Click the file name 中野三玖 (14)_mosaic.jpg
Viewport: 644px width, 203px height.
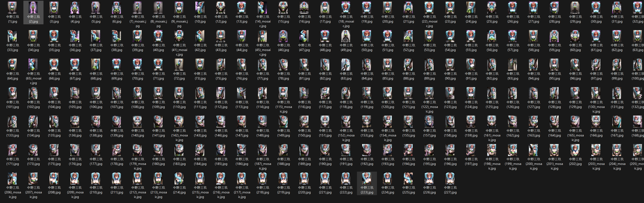[x=263, y=21]
